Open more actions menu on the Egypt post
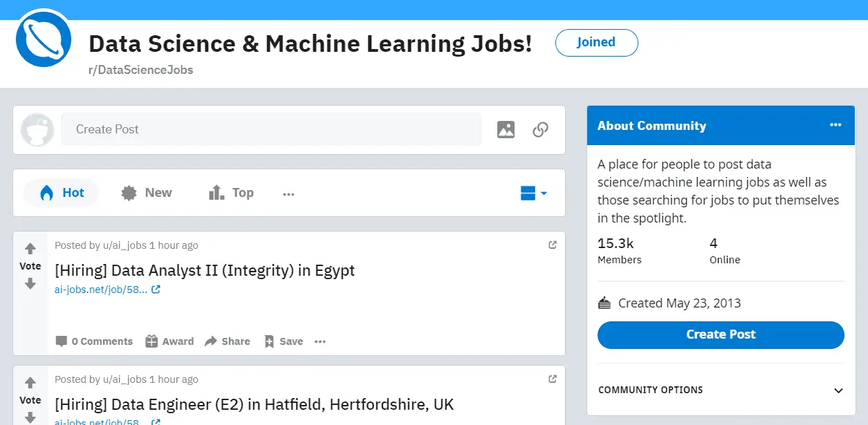 (320, 341)
